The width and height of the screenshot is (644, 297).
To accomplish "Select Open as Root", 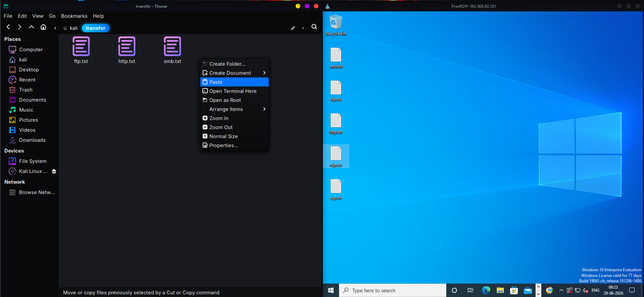I will [x=235, y=100].
